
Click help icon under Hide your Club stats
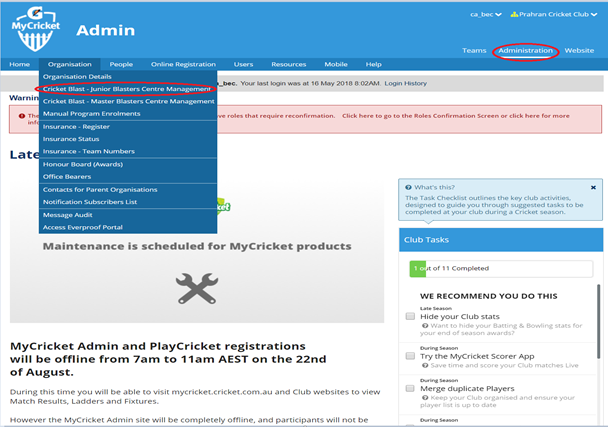point(425,326)
